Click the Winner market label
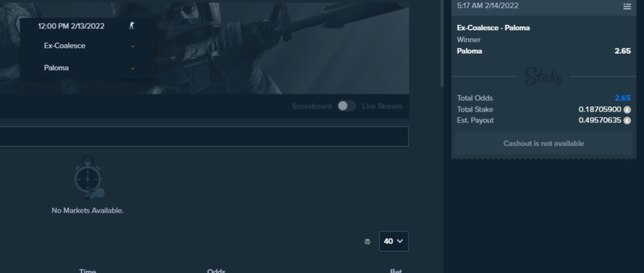 pos(469,40)
